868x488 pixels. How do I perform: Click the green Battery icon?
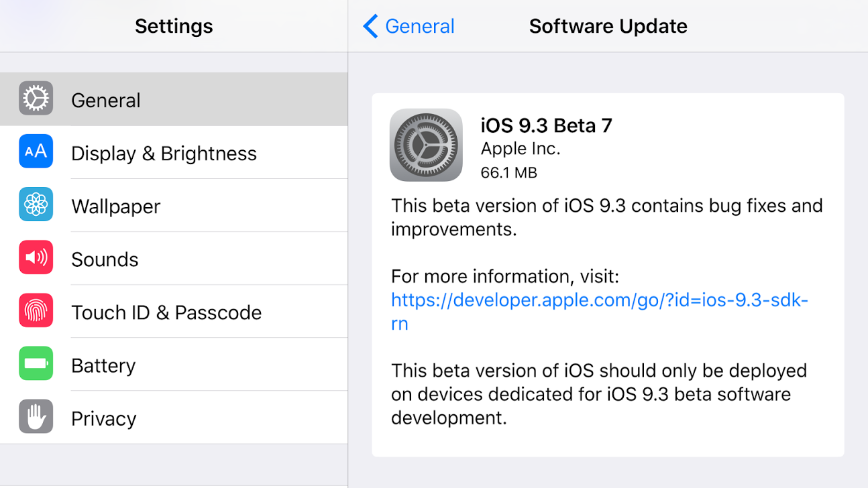(36, 364)
